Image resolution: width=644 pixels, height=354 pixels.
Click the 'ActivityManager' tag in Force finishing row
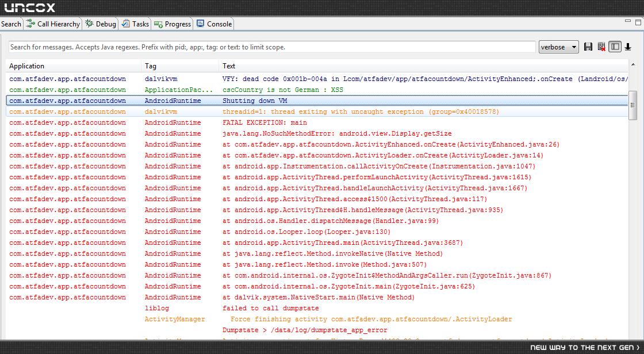(x=175, y=319)
